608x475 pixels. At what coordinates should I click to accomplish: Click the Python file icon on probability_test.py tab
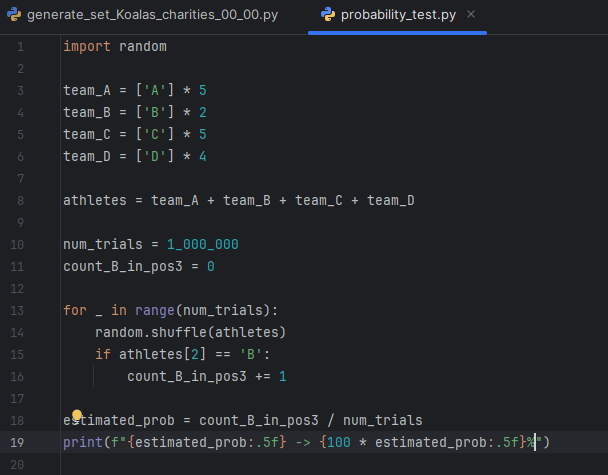328,15
